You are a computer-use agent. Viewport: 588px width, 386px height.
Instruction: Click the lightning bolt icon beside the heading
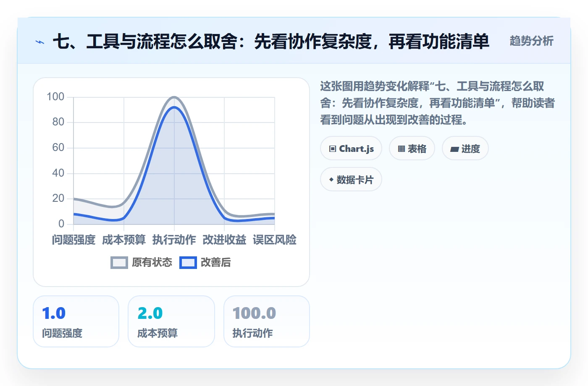(x=40, y=42)
